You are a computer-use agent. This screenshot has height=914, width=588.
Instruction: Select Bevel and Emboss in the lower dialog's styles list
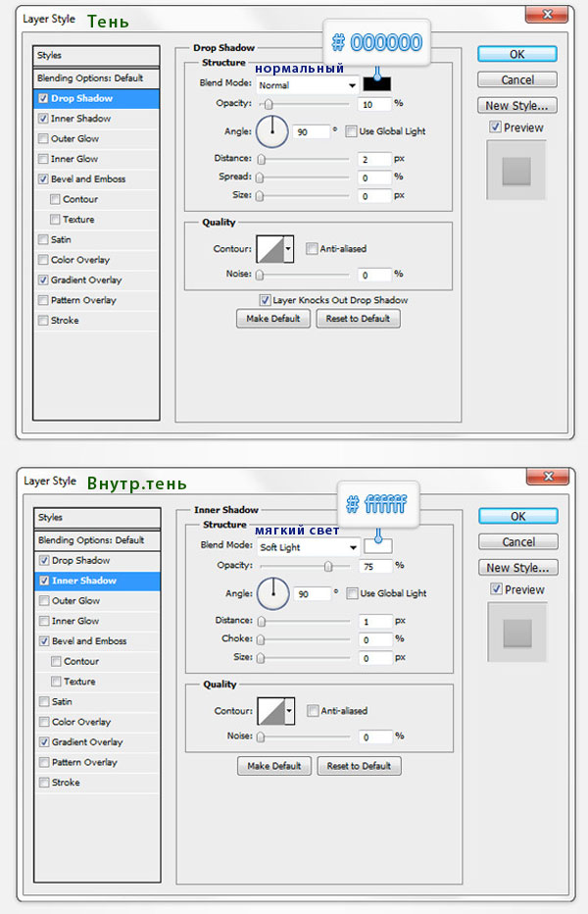88,641
